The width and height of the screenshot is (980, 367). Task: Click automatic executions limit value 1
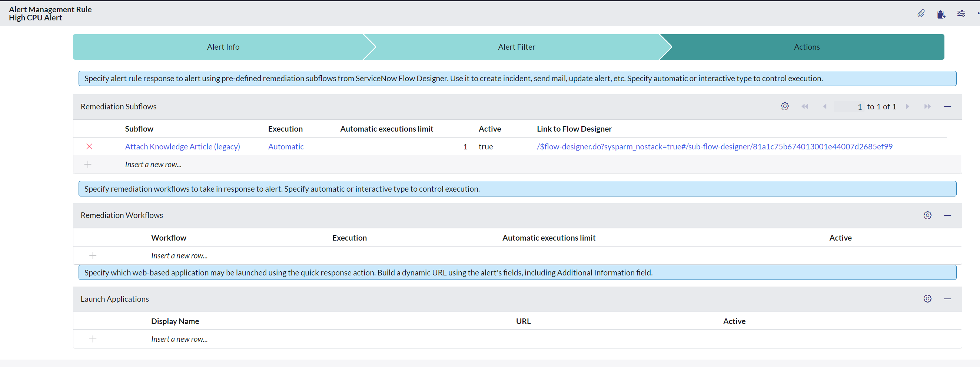coord(465,146)
